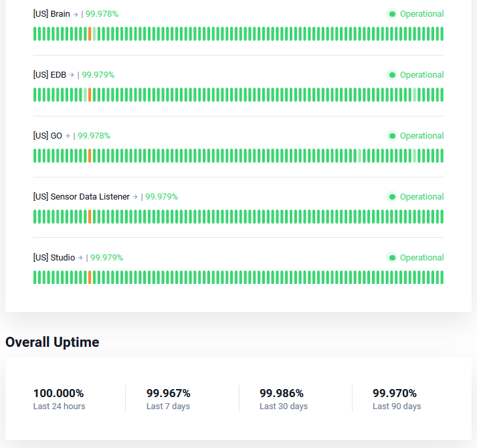Click the arrow icon next to [US] Studio
The height and width of the screenshot is (448, 477).
click(x=80, y=258)
